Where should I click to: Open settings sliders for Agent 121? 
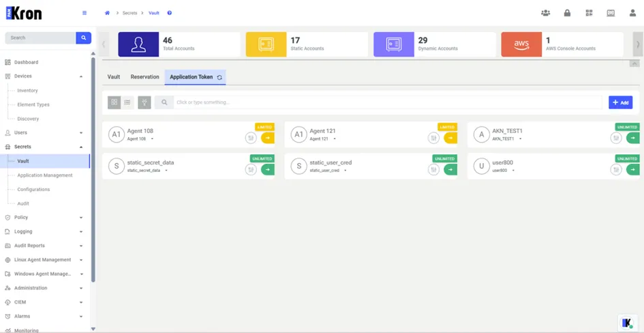pos(433,138)
